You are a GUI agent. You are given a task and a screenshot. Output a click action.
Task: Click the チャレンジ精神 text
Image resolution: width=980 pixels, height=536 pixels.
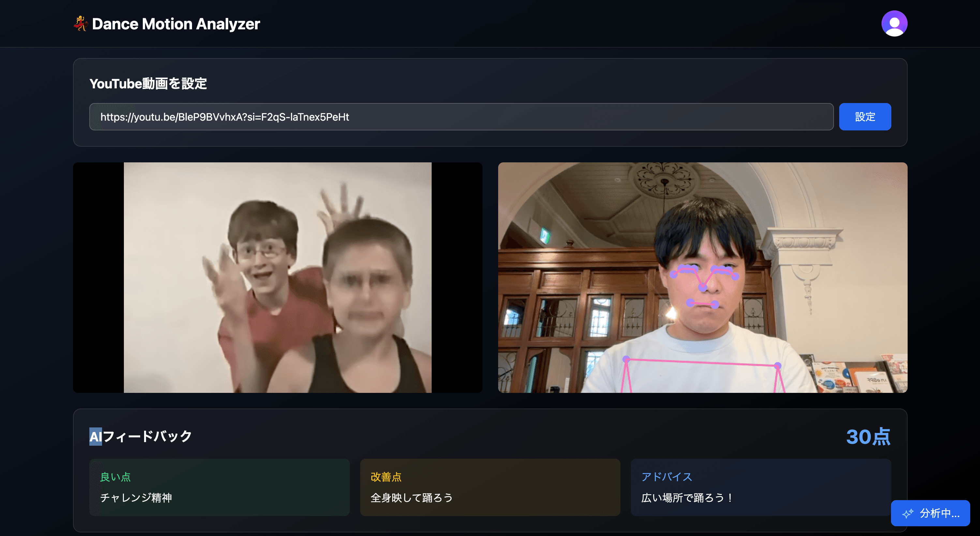136,498
